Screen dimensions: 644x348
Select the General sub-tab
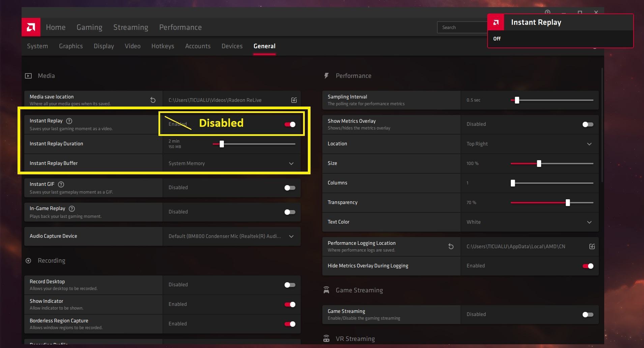[x=264, y=46]
